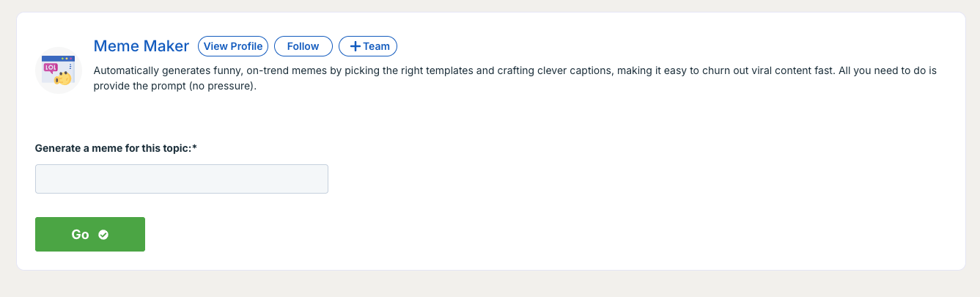980x297 pixels.
Task: Click the "Generate a meme for this topic" label
Action: point(113,149)
